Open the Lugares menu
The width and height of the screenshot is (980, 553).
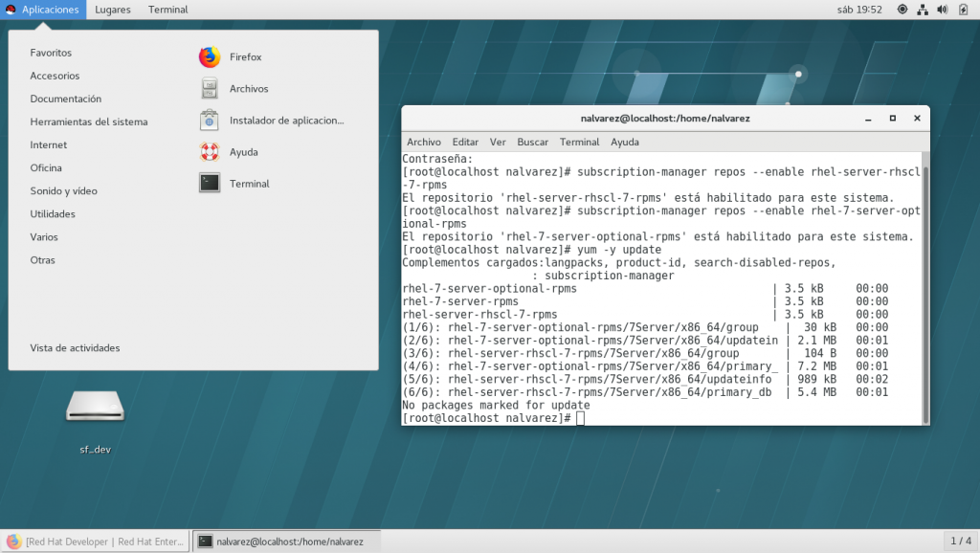pyautogui.click(x=113, y=10)
